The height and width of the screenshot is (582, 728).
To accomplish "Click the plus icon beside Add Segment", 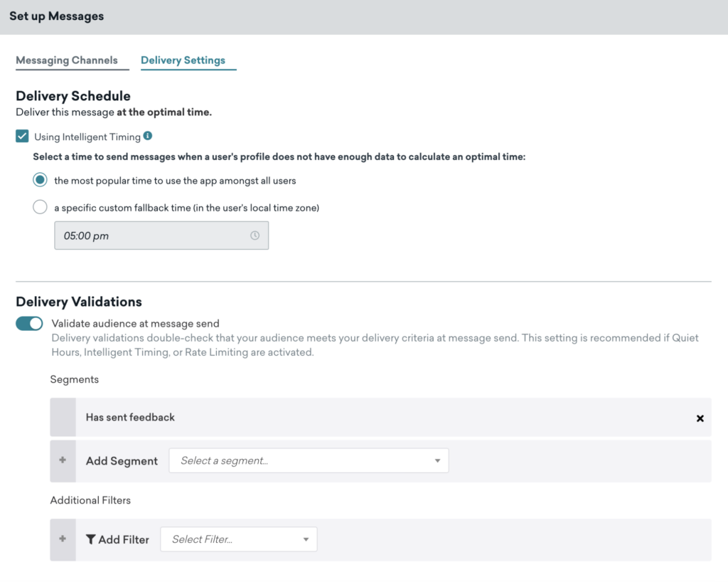I will [x=63, y=460].
